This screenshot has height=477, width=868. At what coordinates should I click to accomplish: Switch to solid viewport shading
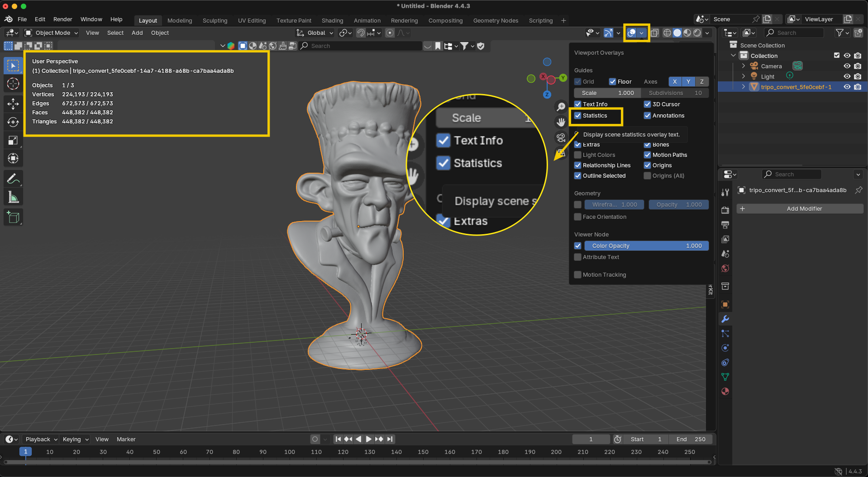pyautogui.click(x=677, y=33)
